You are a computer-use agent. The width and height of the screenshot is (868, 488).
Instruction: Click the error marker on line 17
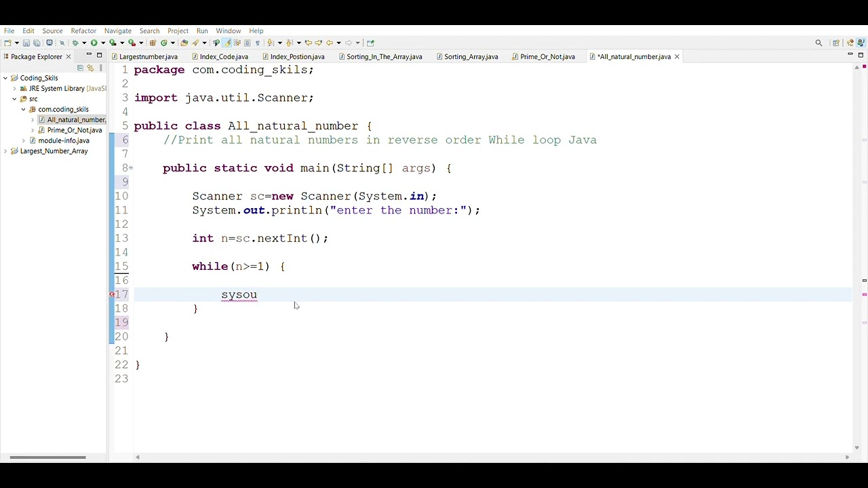click(x=112, y=294)
